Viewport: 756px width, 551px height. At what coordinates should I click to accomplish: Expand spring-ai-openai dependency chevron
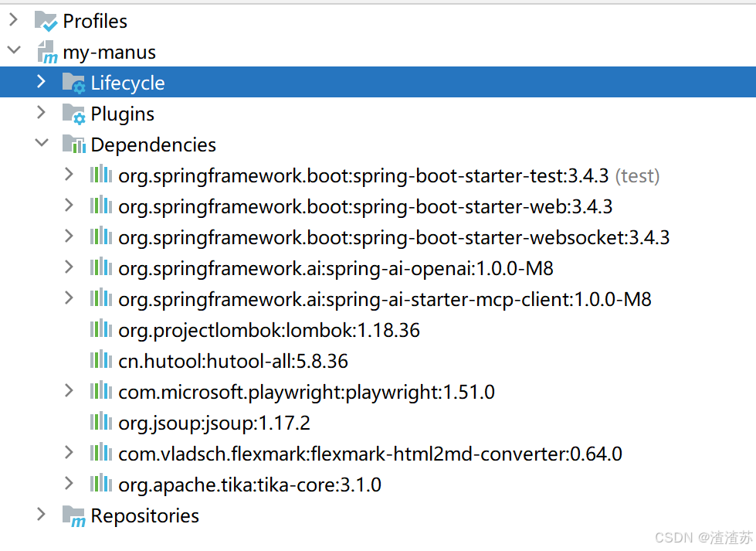click(69, 267)
